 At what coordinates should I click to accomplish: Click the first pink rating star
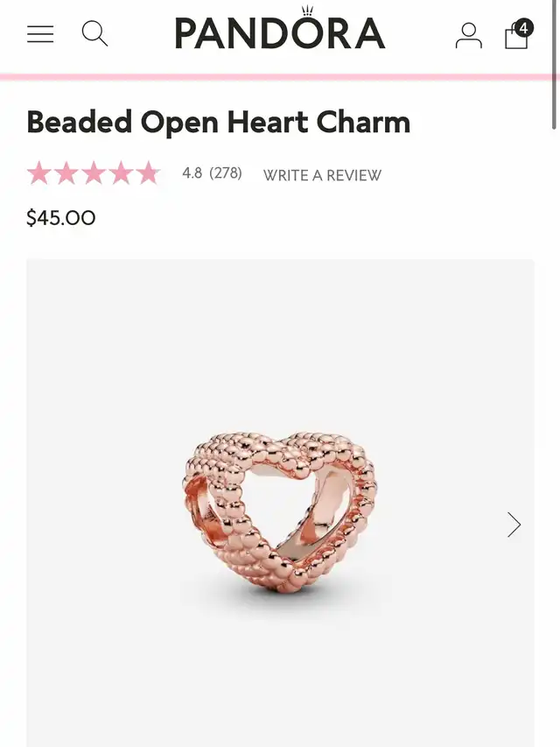[x=39, y=173]
